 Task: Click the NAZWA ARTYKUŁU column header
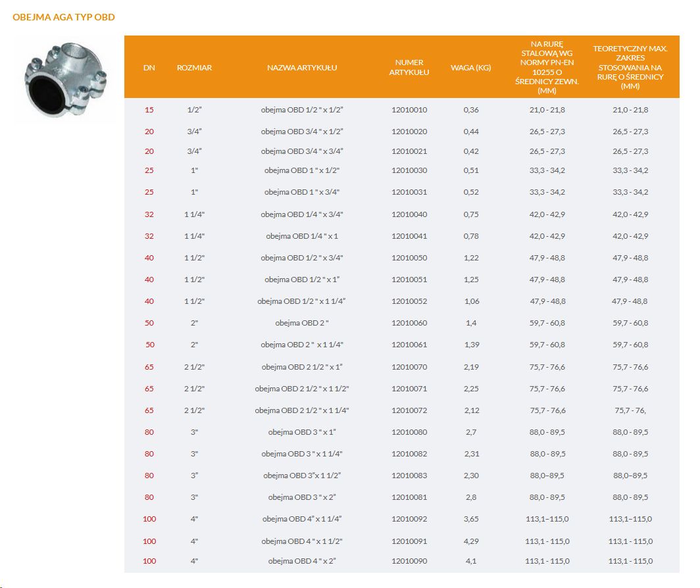(302, 68)
